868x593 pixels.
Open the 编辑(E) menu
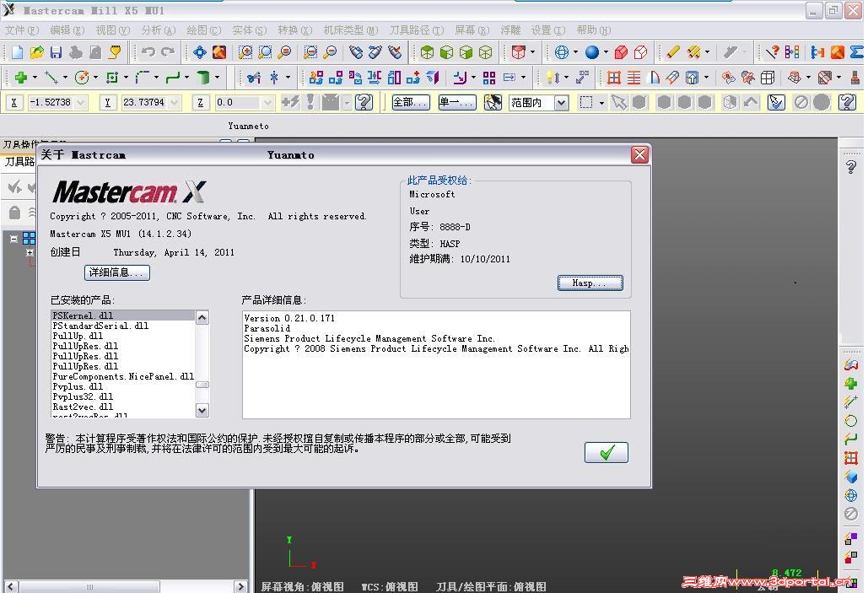click(67, 30)
